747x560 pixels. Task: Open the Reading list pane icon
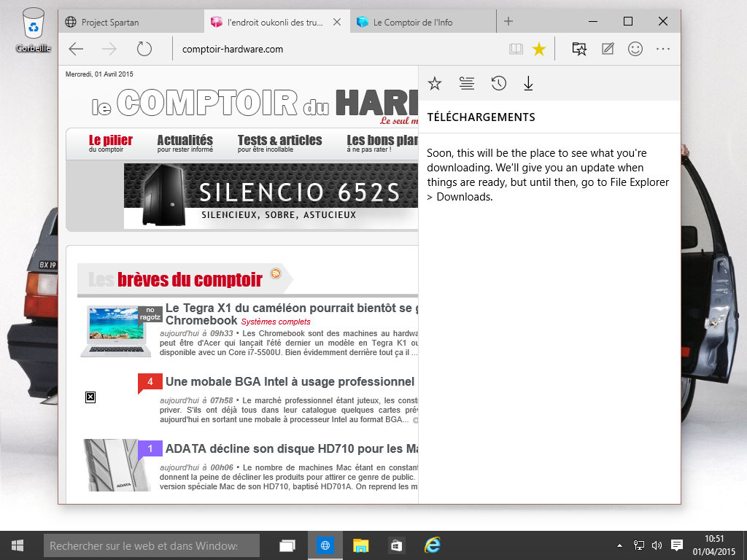467,84
